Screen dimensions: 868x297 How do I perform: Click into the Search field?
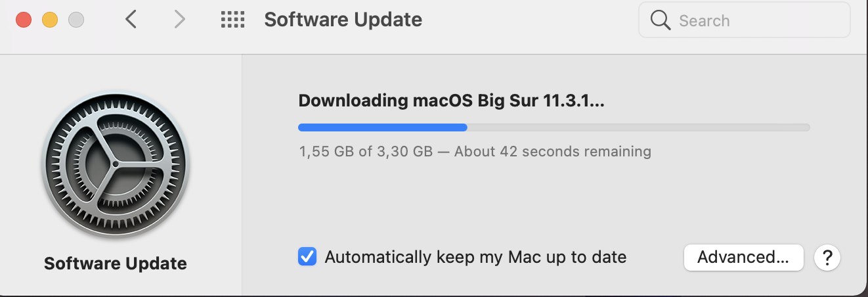pyautogui.click(x=744, y=20)
